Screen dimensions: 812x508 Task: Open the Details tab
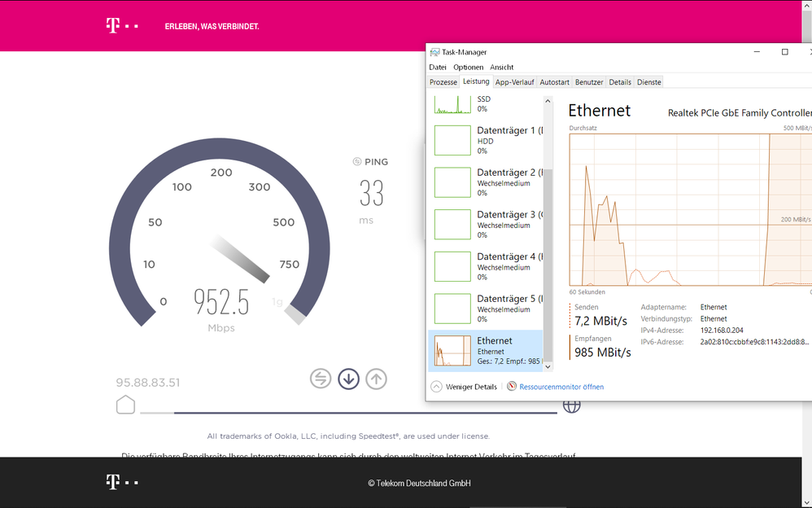coord(620,82)
